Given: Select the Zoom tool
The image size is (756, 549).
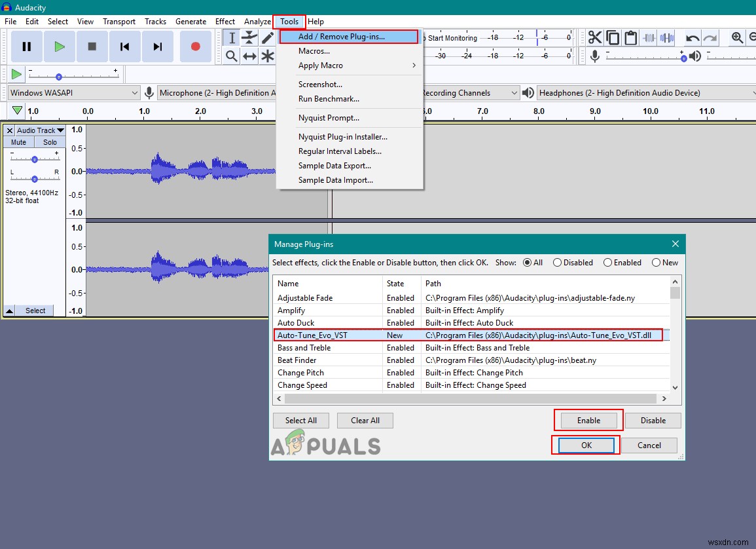Looking at the screenshot, I should pyautogui.click(x=231, y=56).
